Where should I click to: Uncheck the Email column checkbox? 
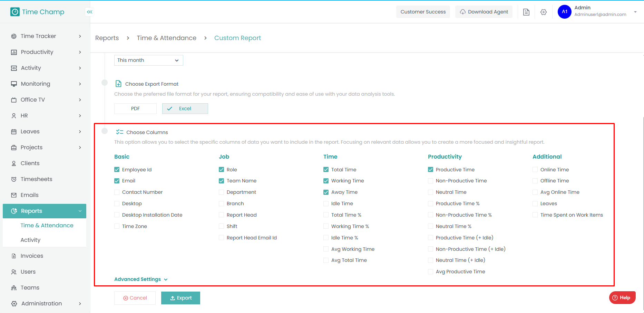click(117, 181)
